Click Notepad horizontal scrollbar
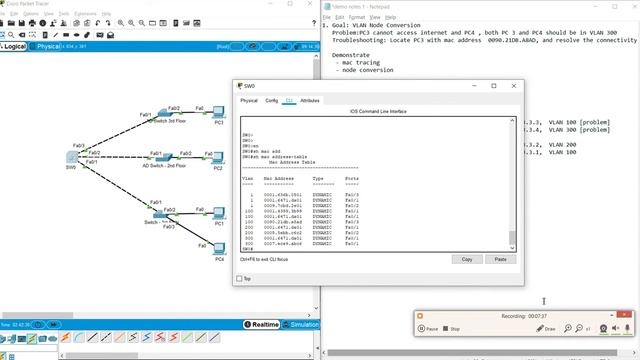Viewport: 640px width, 360px height. 472,353
